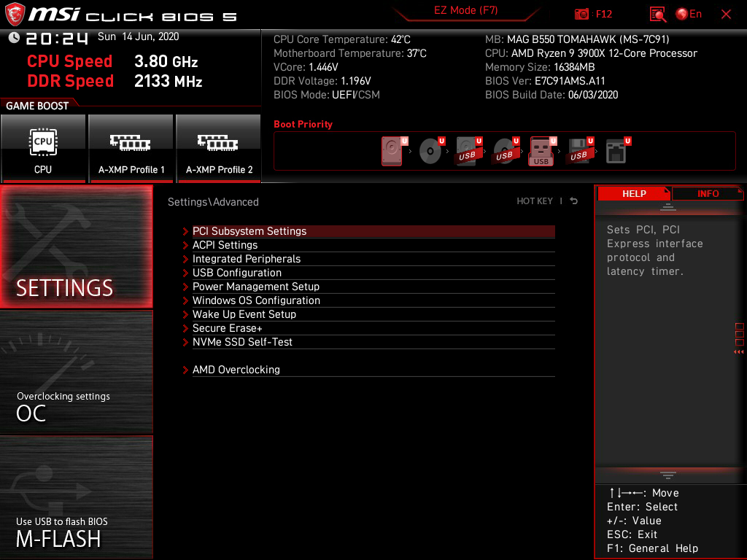747x560 pixels.
Task: Open the BIOS search magnifier icon
Action: coord(657,15)
